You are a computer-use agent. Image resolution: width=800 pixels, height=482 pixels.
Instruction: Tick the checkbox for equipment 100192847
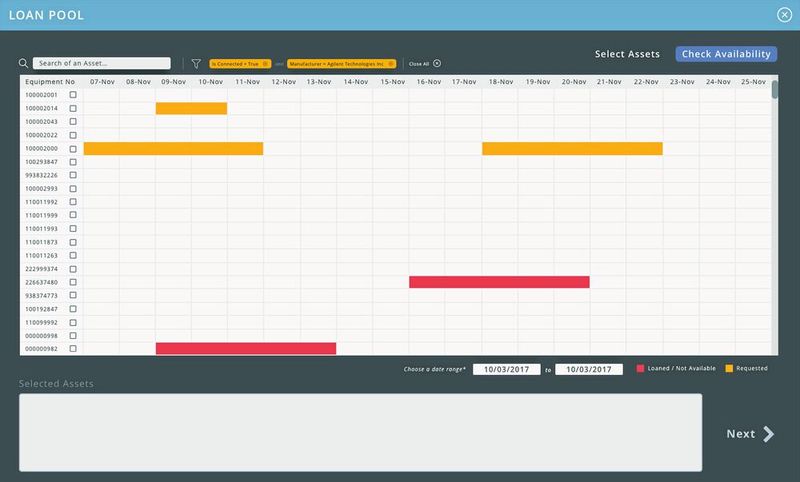point(73,309)
